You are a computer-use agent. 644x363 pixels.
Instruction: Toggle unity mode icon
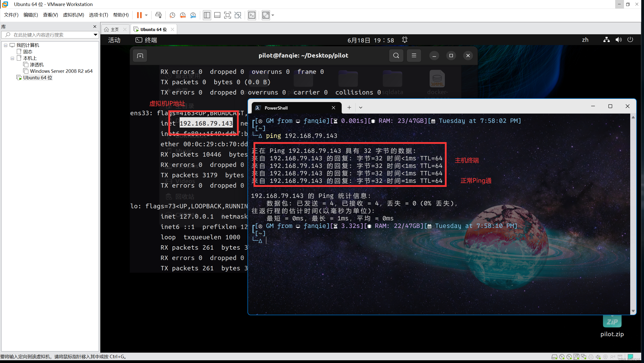tap(238, 15)
